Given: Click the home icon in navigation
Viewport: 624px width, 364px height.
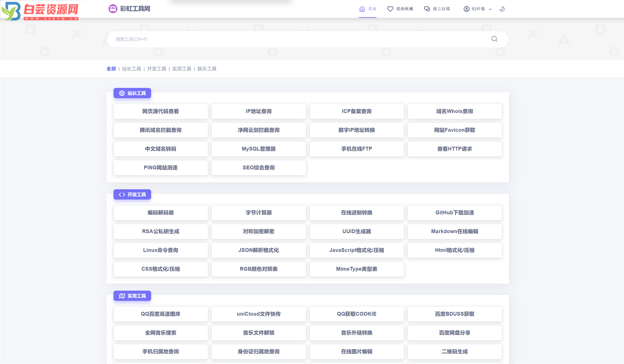Looking at the screenshot, I should point(362,9).
